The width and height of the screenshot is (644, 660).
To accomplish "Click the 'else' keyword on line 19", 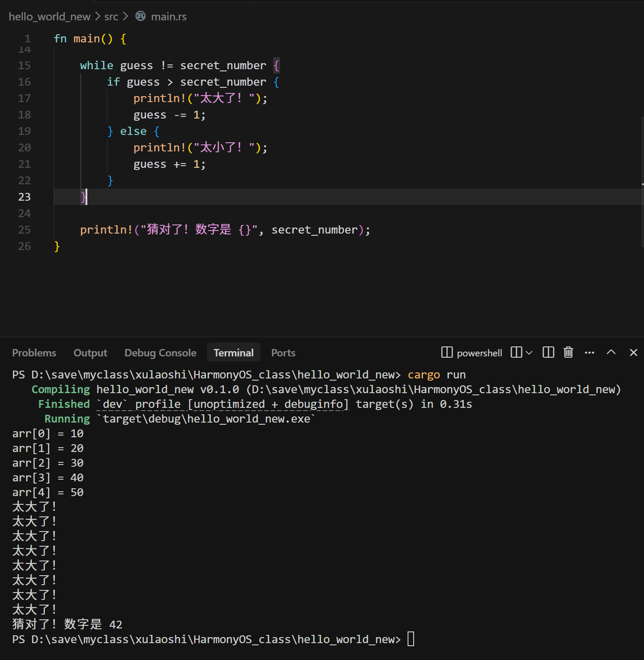I will click(133, 131).
